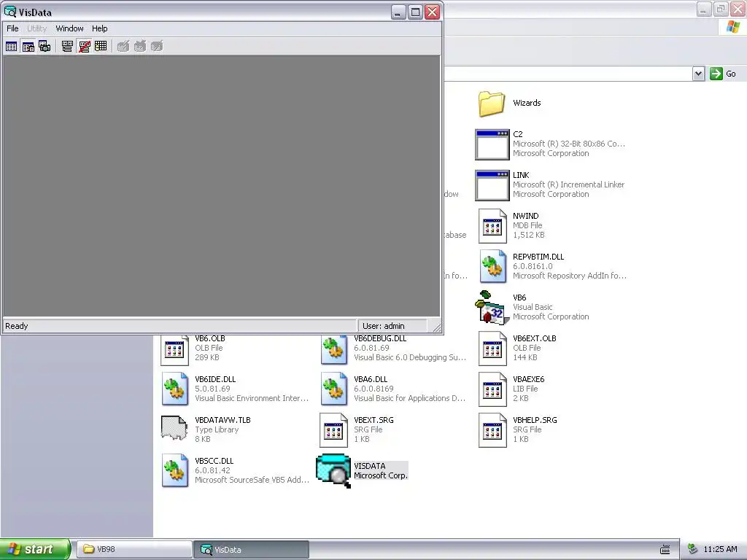Click the VisData taskbar button
Screen dimensions: 747x560
[252, 550]
